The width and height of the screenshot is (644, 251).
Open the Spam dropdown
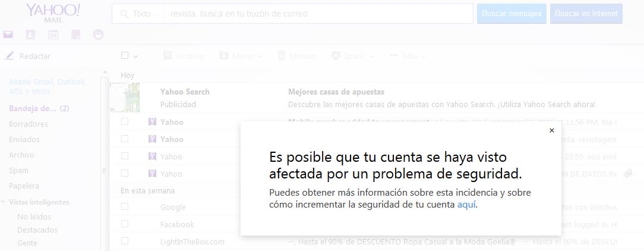pos(353,56)
